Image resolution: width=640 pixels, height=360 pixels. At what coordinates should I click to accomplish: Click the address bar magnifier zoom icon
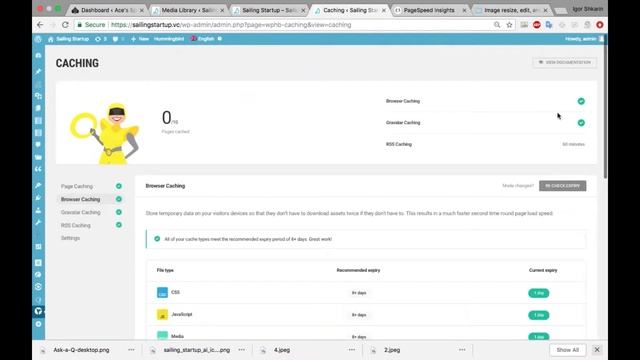pyautogui.click(x=497, y=25)
